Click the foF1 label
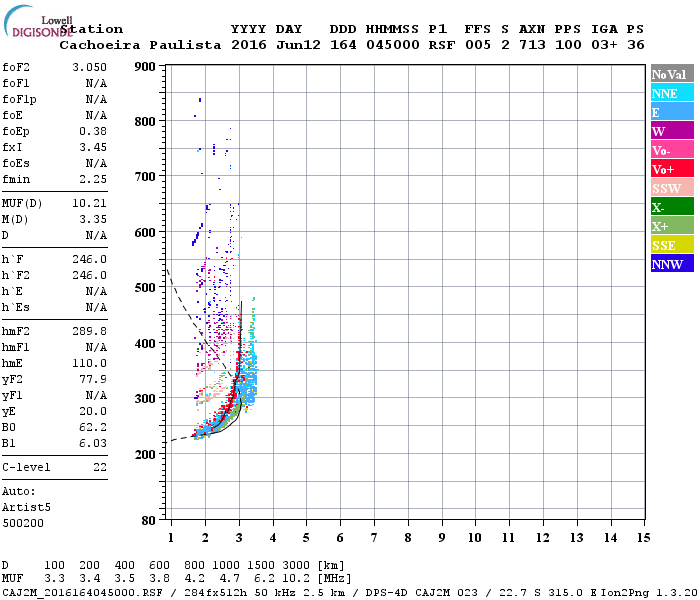 point(16,83)
